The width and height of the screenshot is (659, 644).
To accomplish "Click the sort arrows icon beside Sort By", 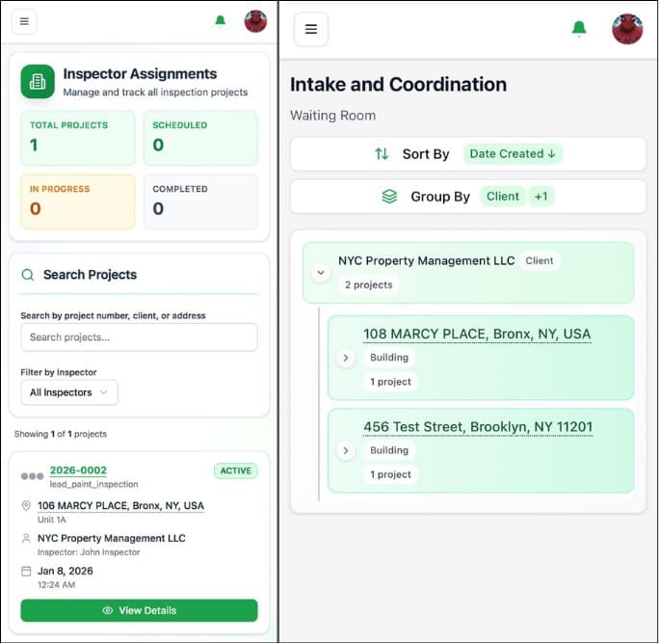I will (x=382, y=154).
